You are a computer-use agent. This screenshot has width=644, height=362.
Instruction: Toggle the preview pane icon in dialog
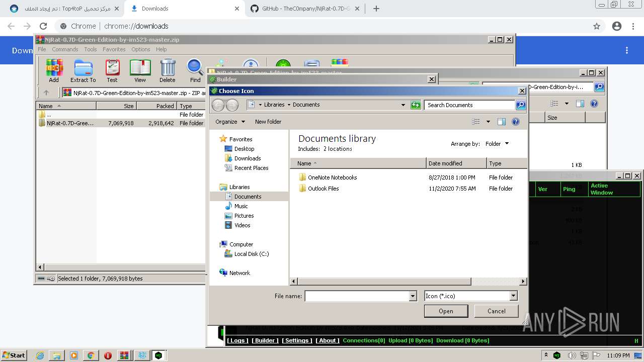click(501, 122)
